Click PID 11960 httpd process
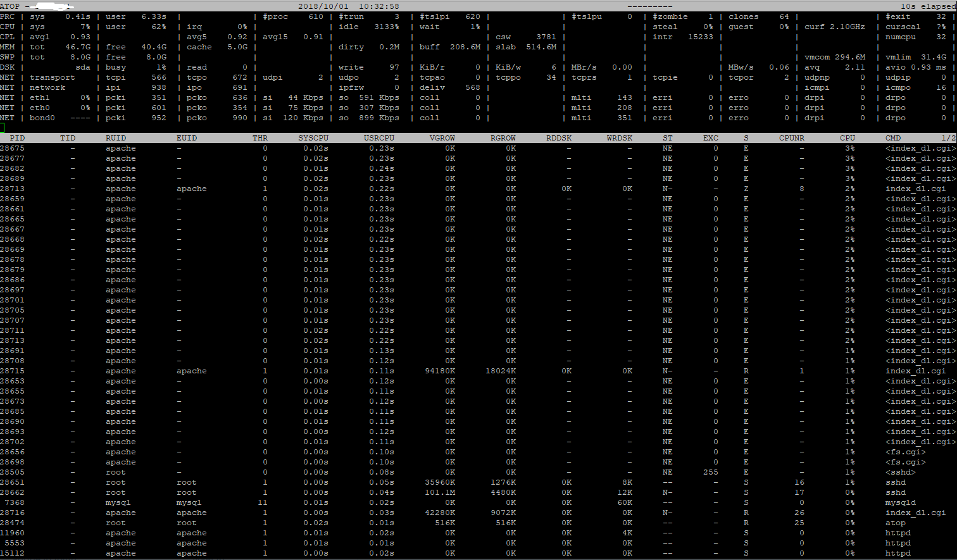This screenshot has height=560, width=957. point(13,533)
